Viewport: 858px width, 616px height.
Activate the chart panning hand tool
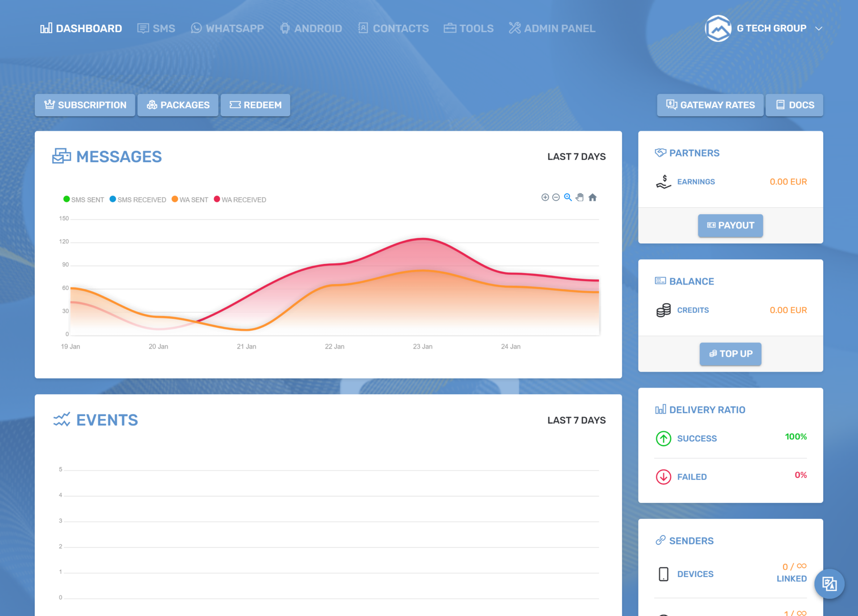pos(580,197)
